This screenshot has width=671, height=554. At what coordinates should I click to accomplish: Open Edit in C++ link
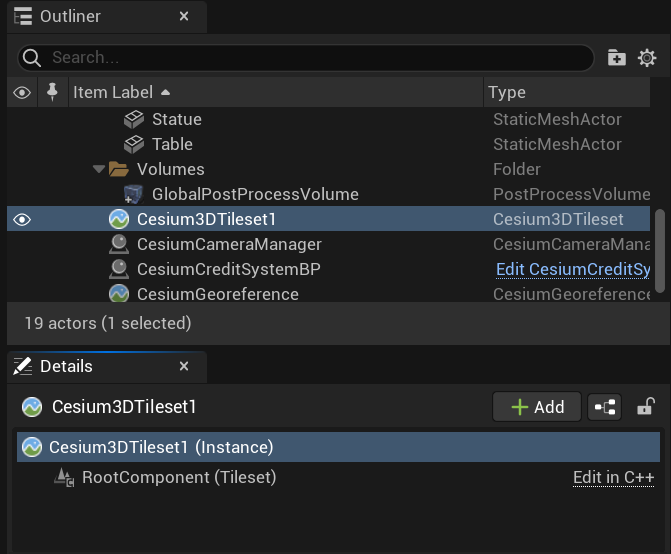coord(613,477)
